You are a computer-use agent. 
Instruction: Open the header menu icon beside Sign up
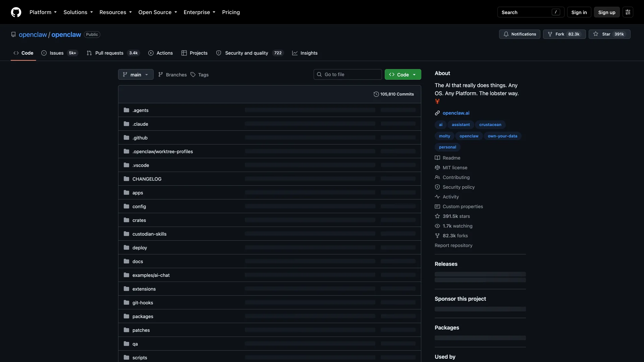click(628, 12)
